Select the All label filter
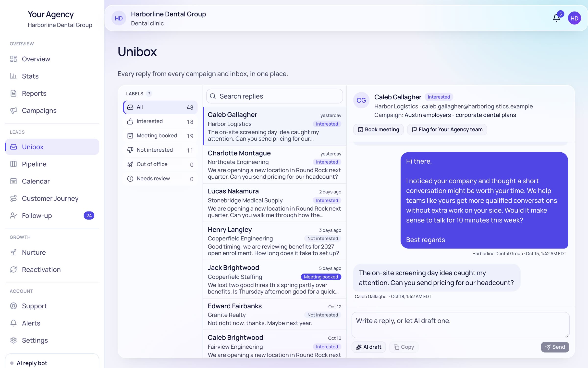Image resolution: width=588 pixels, height=368 pixels. tap(160, 107)
